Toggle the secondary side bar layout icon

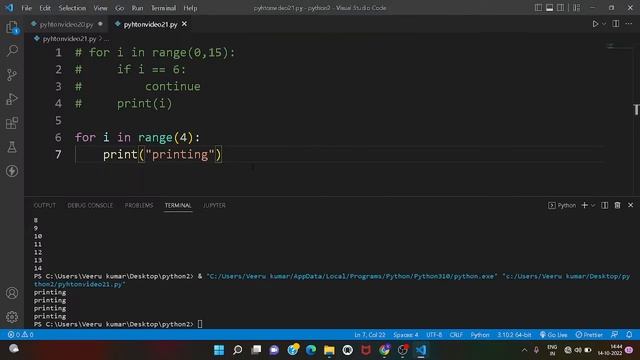tap(560, 8)
